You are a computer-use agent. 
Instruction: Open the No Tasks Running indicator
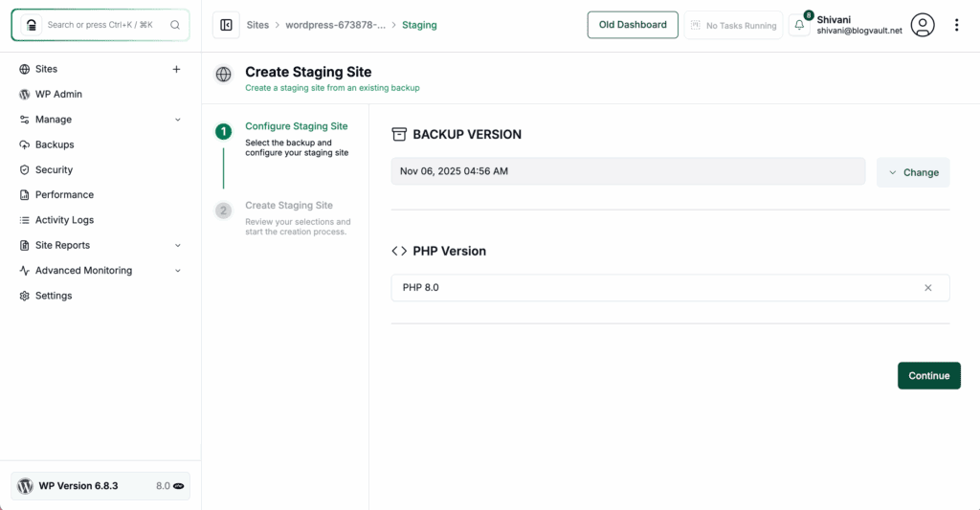click(734, 26)
